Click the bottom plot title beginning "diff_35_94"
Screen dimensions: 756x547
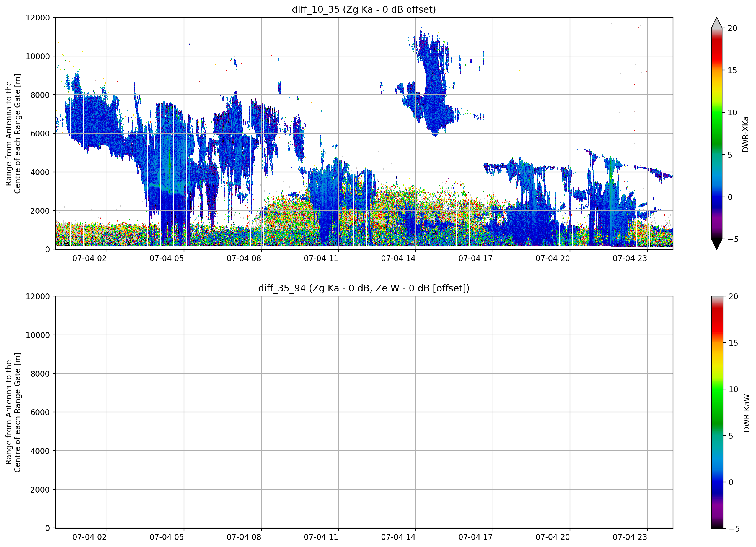pyautogui.click(x=364, y=288)
